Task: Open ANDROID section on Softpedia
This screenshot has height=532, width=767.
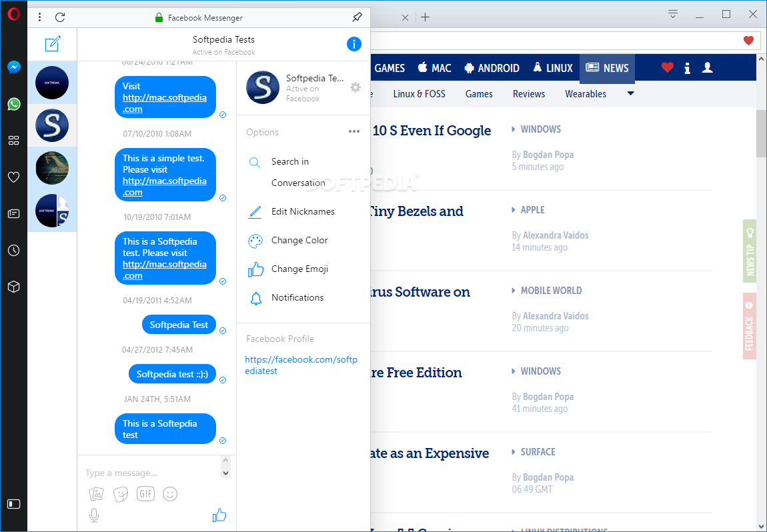Action: click(492, 68)
